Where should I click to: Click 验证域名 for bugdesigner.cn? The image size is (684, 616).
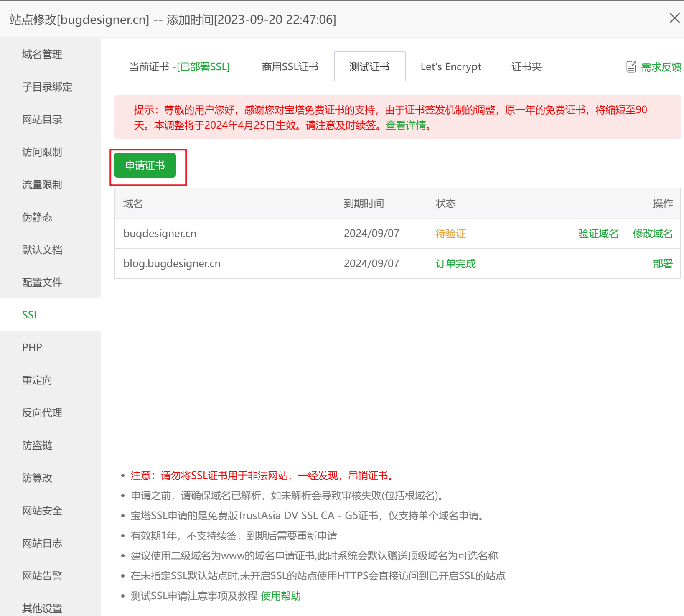598,234
